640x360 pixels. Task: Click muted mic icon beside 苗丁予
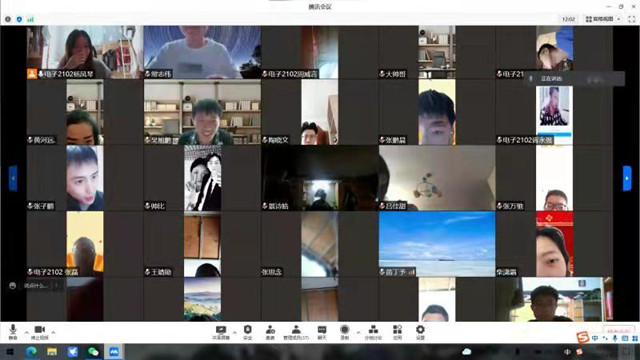click(x=382, y=272)
